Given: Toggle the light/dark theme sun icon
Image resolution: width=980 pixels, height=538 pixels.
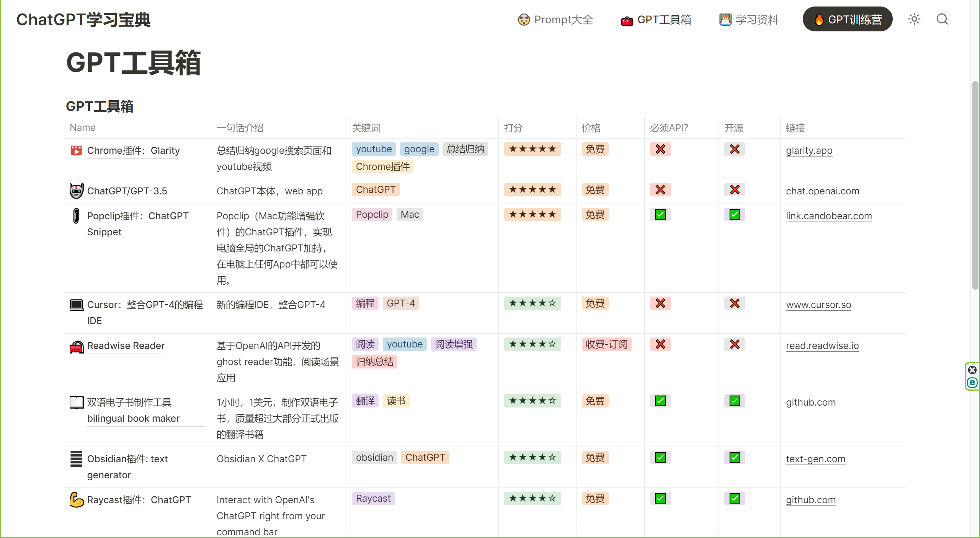Looking at the screenshot, I should (x=914, y=19).
